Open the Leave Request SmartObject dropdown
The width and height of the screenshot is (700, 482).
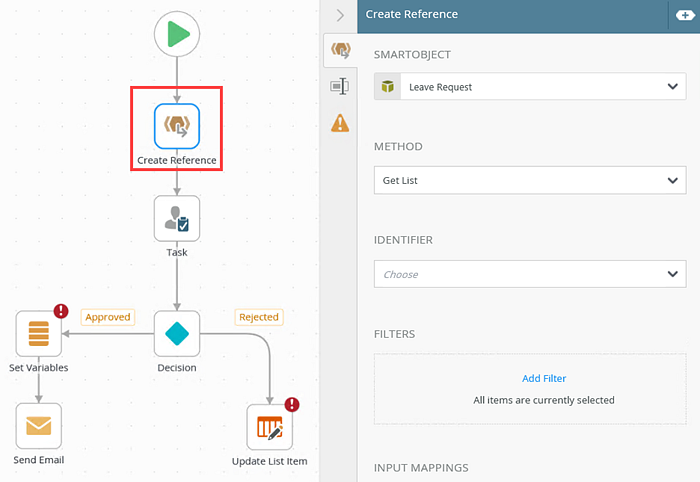(530, 87)
